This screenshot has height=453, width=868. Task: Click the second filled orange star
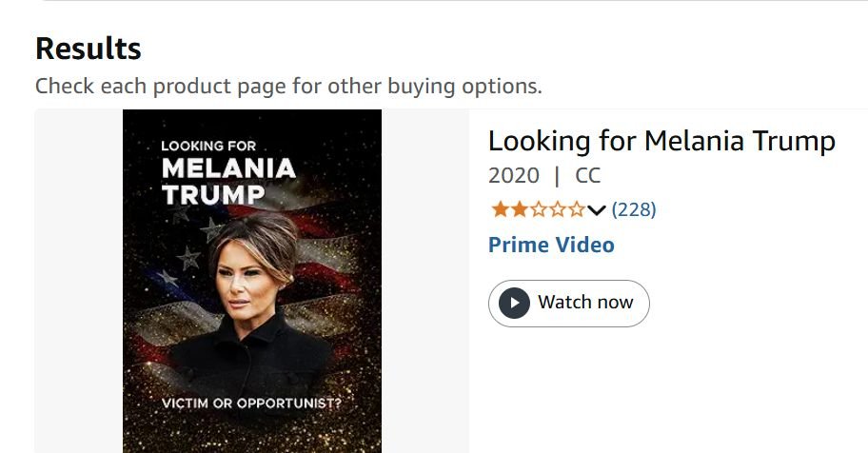(x=519, y=209)
